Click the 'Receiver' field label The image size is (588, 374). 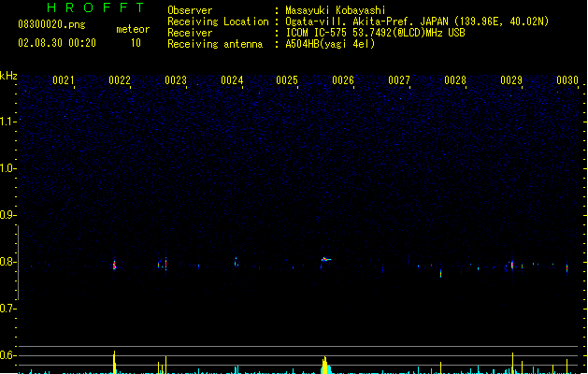click(x=190, y=33)
